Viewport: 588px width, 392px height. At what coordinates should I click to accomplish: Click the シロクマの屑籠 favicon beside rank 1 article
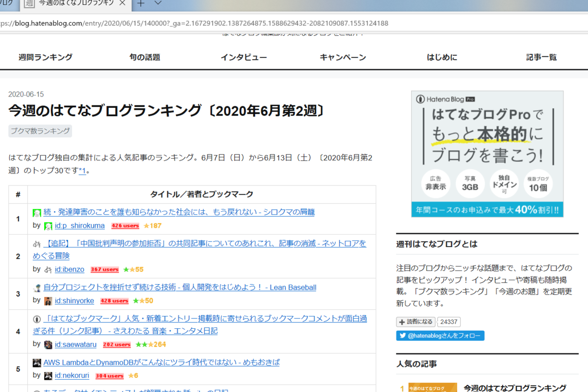(x=37, y=212)
